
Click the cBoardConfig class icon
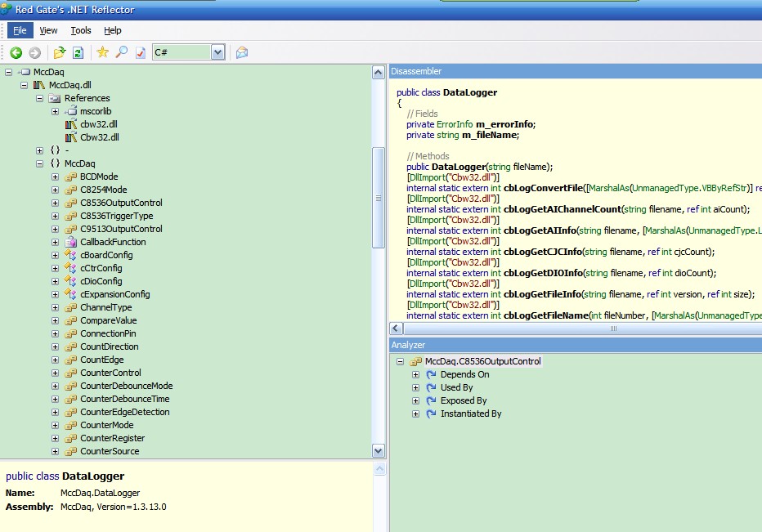coord(71,255)
